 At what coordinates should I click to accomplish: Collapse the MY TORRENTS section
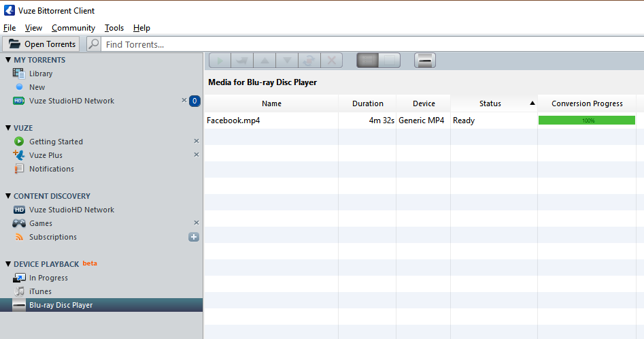pyautogui.click(x=7, y=60)
